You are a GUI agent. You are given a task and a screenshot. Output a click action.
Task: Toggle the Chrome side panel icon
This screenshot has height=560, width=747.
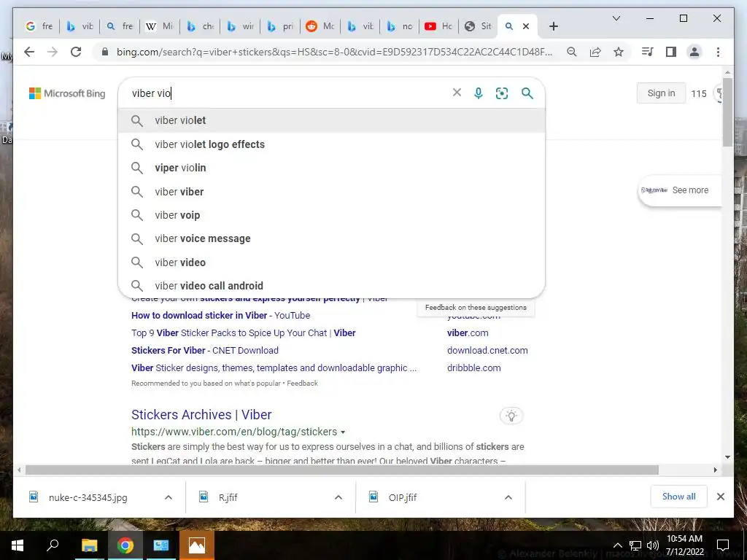coord(671,52)
